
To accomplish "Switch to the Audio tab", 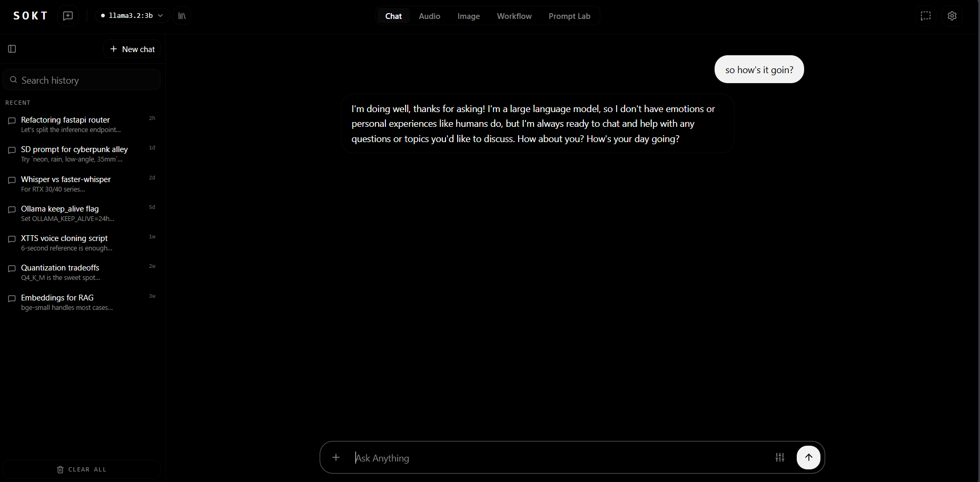I will [x=429, y=16].
